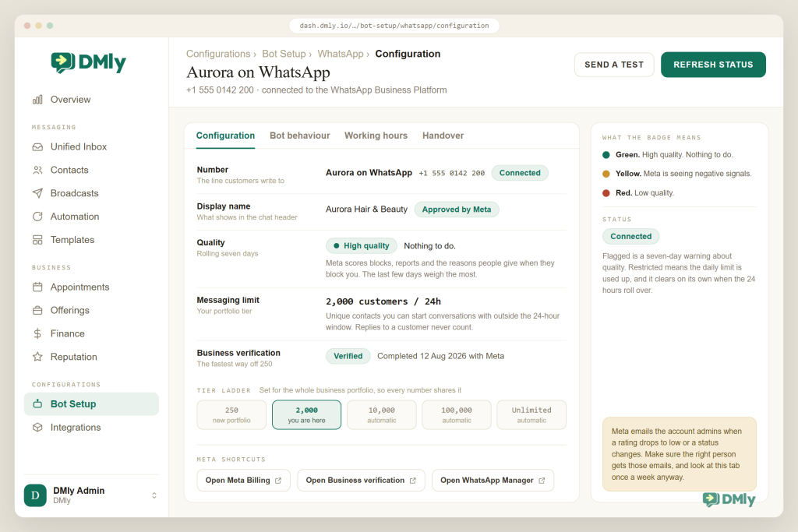Click the DMly Admin avatar
The width and height of the screenshot is (798, 532).
pyautogui.click(x=35, y=495)
